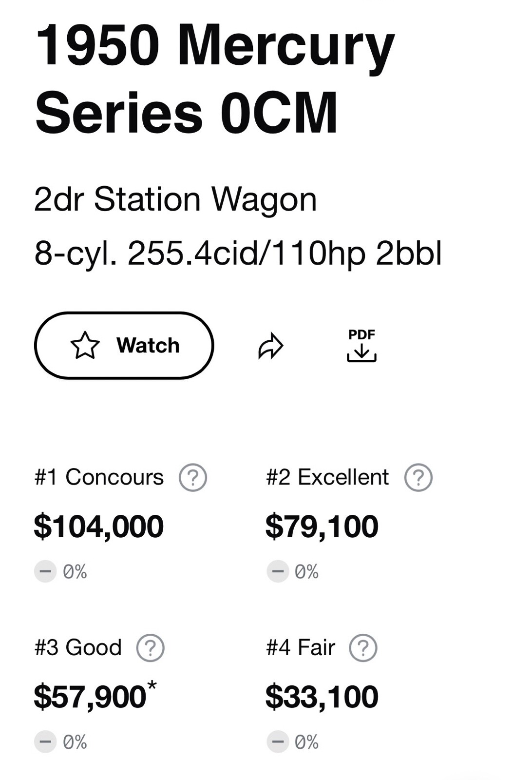
Task: Click the minus change icon under $57,900
Action: coord(45,742)
